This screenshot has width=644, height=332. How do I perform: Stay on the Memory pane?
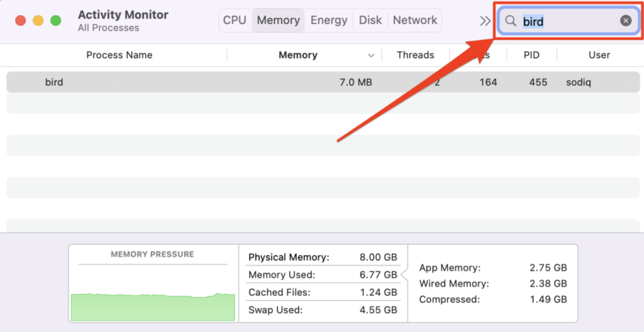(278, 20)
